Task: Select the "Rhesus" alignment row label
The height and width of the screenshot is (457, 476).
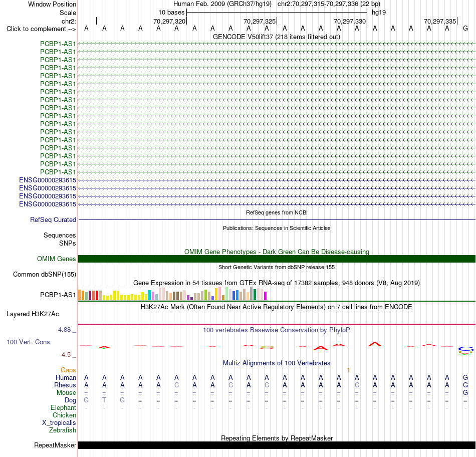Action: coord(65,385)
